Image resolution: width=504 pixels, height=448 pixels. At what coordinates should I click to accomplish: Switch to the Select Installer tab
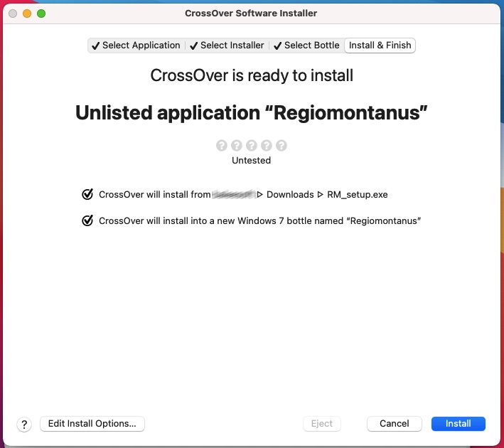[x=227, y=46]
